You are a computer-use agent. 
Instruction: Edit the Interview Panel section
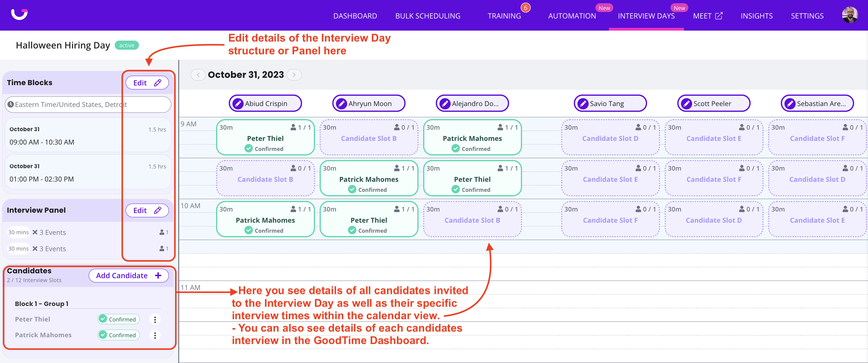point(147,210)
